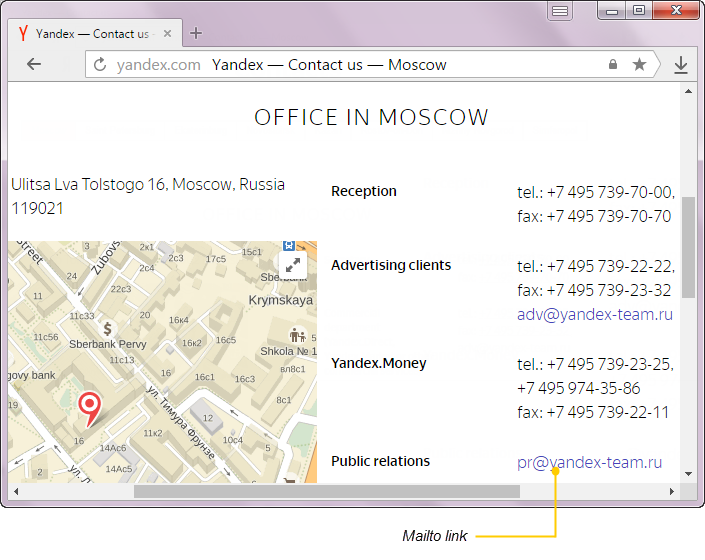The height and width of the screenshot is (560, 705).
Task: Expand the map to fullscreen
Action: 293,265
